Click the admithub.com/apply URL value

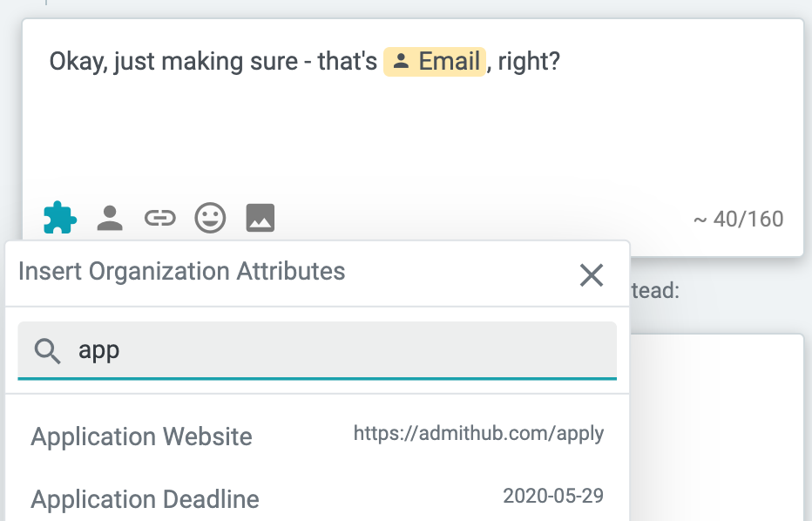point(478,433)
